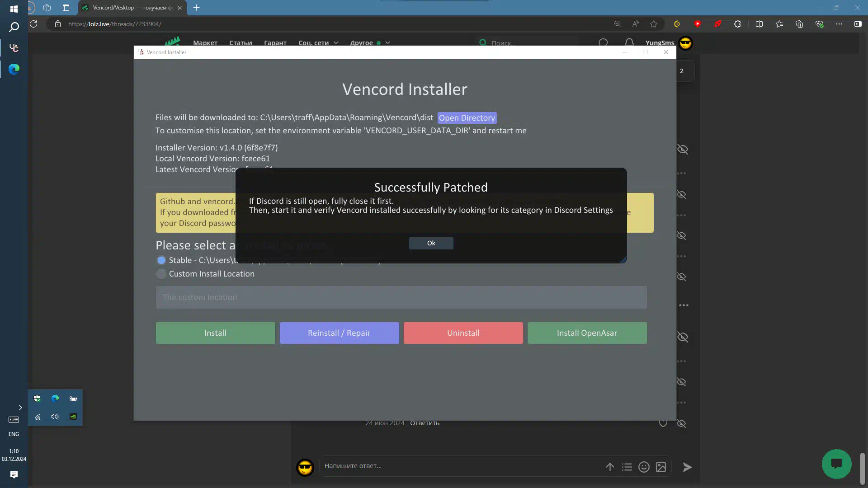The height and width of the screenshot is (488, 868).
Task: Click the red Uninstall button
Action: (x=463, y=333)
